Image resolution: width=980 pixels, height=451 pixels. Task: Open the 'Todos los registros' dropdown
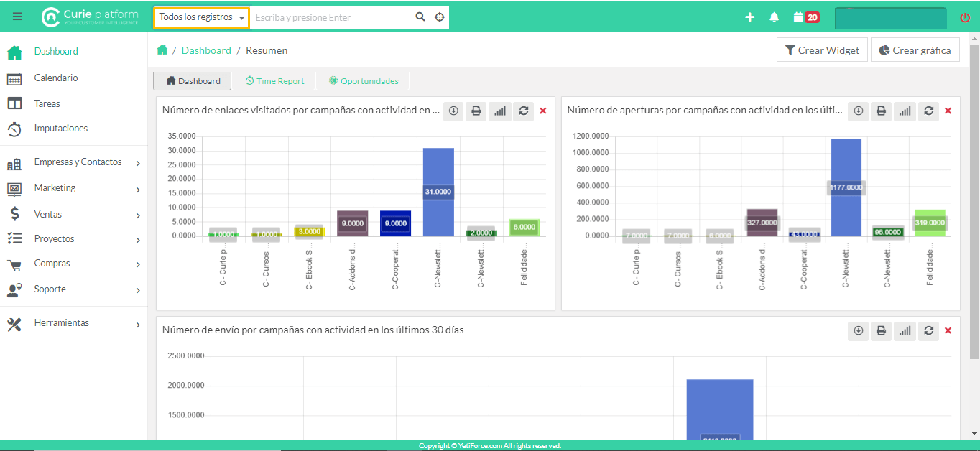click(x=201, y=17)
